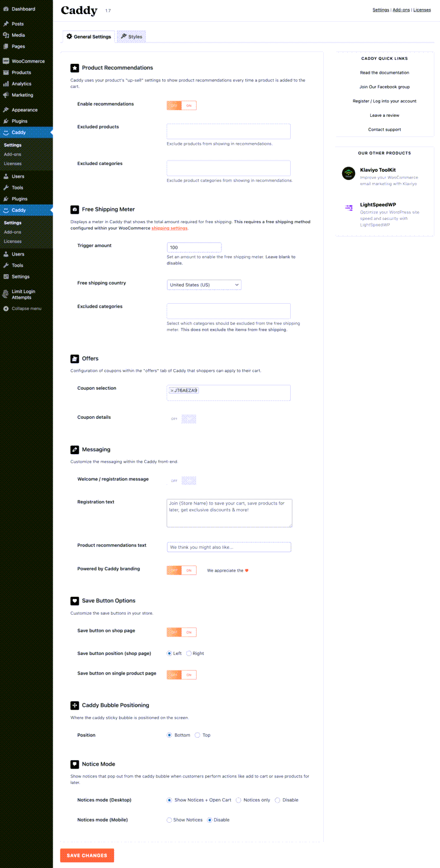Open the Products box icon
Viewport: 440px width, 868px height.
[x=6, y=73]
